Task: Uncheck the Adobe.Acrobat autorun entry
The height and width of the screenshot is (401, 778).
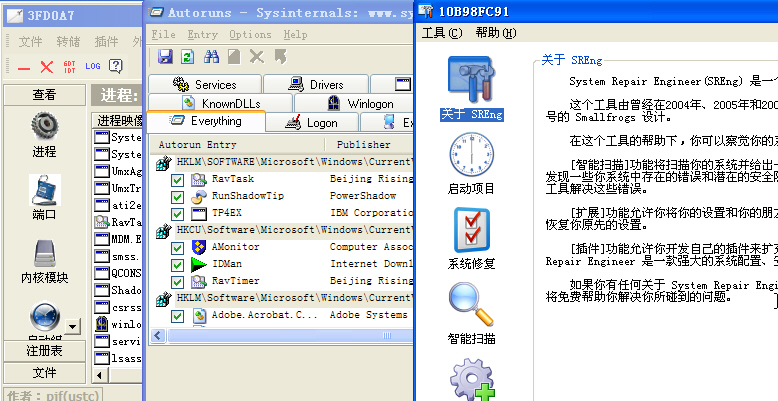Action: pos(177,316)
